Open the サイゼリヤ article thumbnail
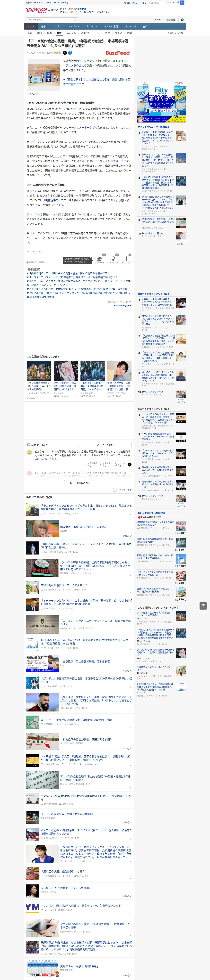Viewport: 210px width, 980px height. [42, 568]
